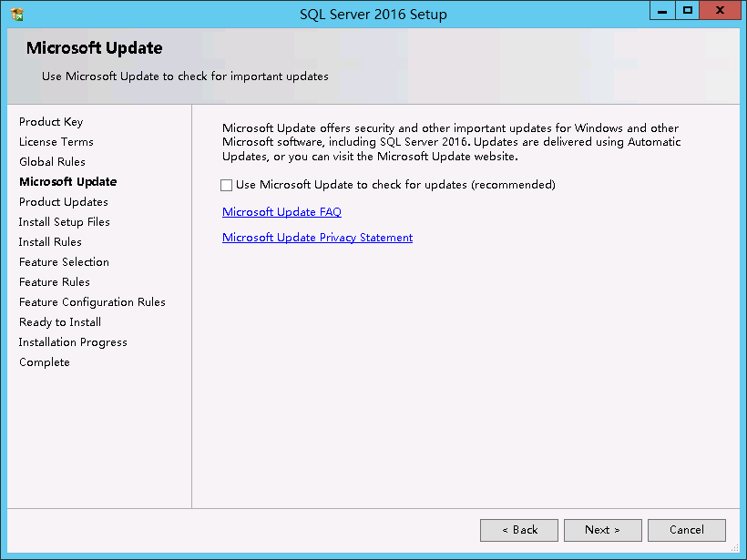Click the 'Use Microsoft Update to check for important updates' subtitle
The height and width of the screenshot is (560, 747).
click(x=185, y=76)
